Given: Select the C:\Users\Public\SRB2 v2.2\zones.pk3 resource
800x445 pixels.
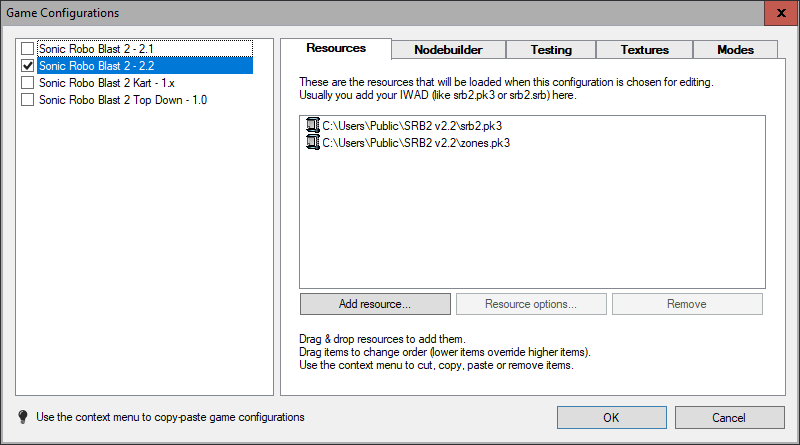Looking at the screenshot, I should pyautogui.click(x=416, y=142).
